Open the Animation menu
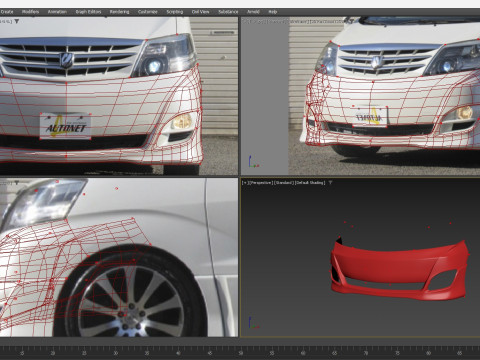Image resolution: width=480 pixels, height=360 pixels. (57, 12)
